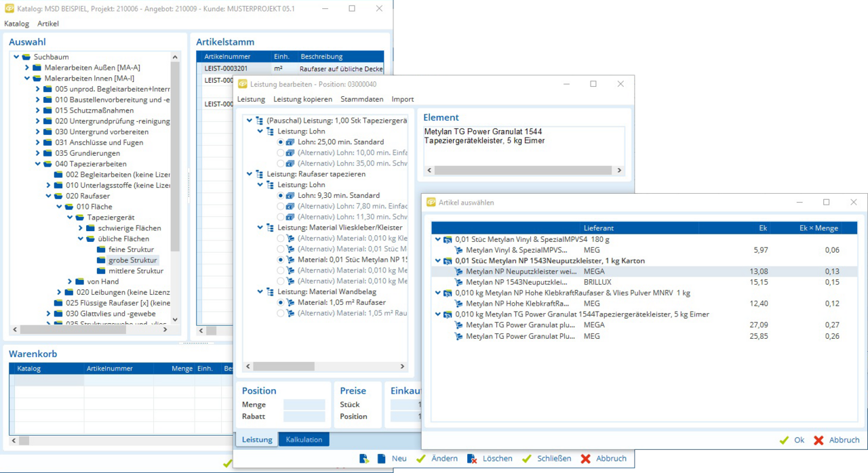Select alternative Lohn: 10,00 min. radio button

(x=281, y=153)
